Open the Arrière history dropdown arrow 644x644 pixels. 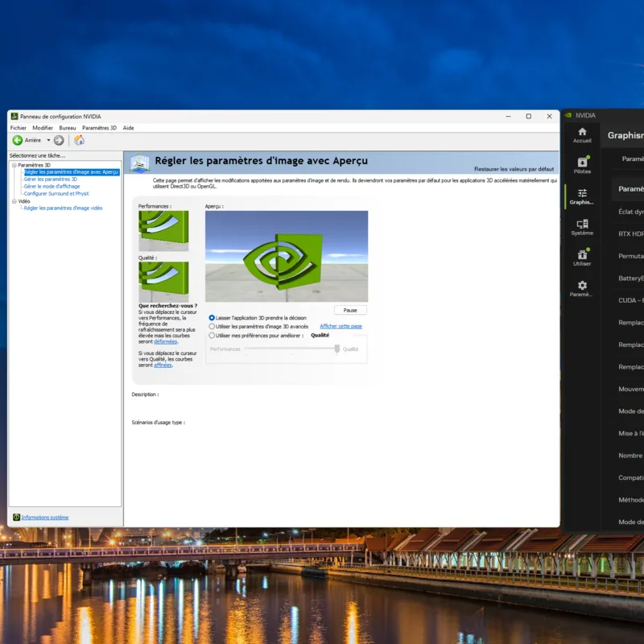click(48, 140)
